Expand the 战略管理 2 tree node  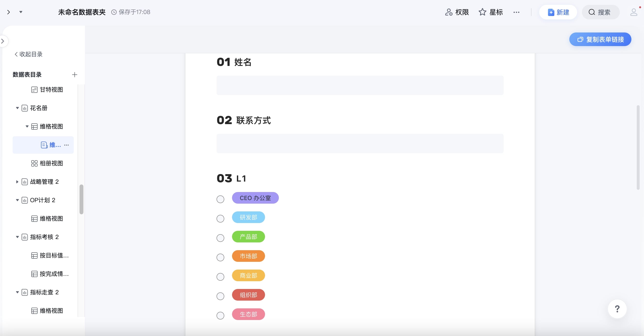click(17, 182)
